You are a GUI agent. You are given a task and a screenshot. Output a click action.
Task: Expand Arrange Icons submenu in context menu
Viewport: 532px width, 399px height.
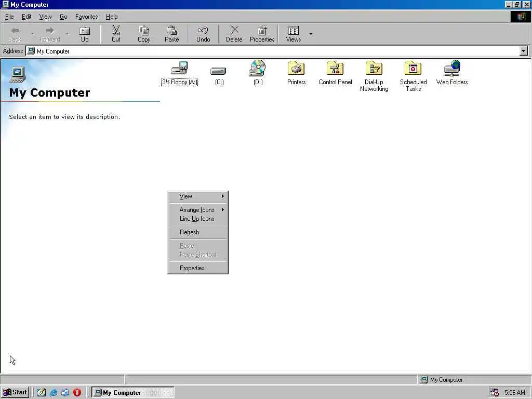tap(198, 210)
